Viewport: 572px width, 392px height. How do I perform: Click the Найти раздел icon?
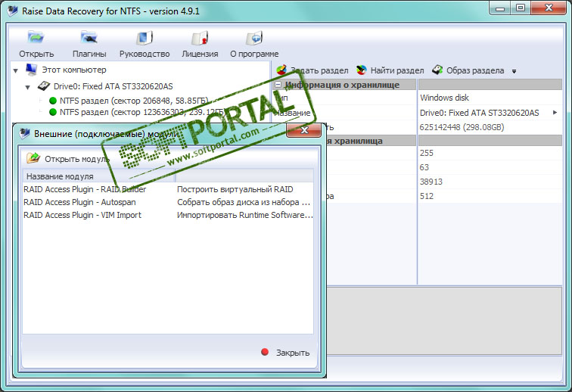361,70
